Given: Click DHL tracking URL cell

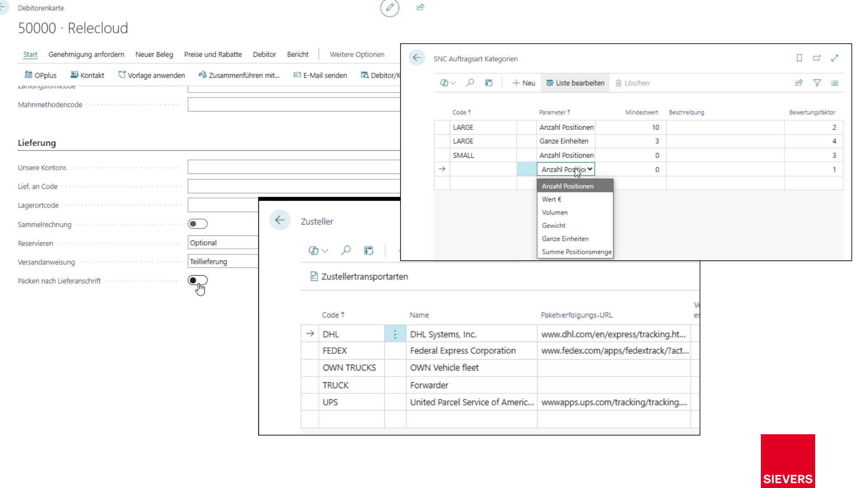Looking at the screenshot, I should (613, 334).
